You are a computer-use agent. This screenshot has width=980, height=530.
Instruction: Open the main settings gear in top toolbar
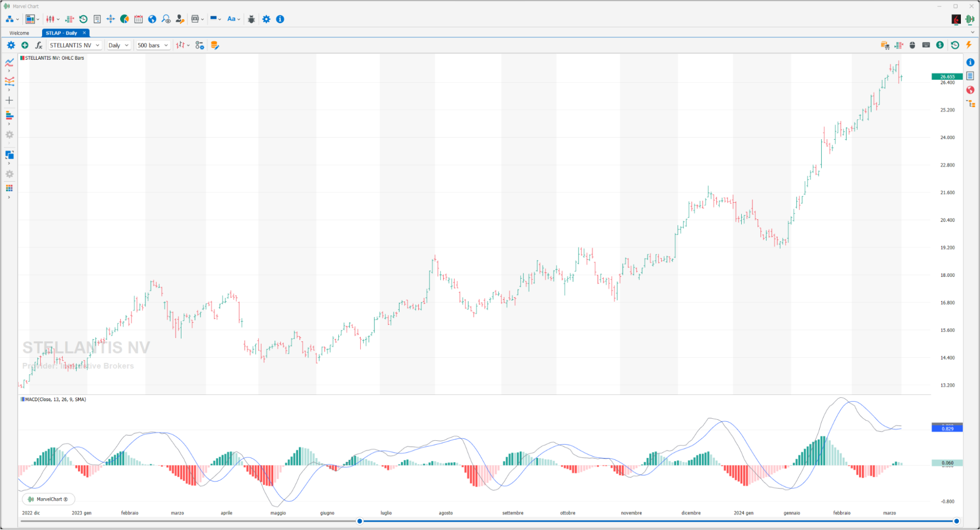pyautogui.click(x=266, y=19)
